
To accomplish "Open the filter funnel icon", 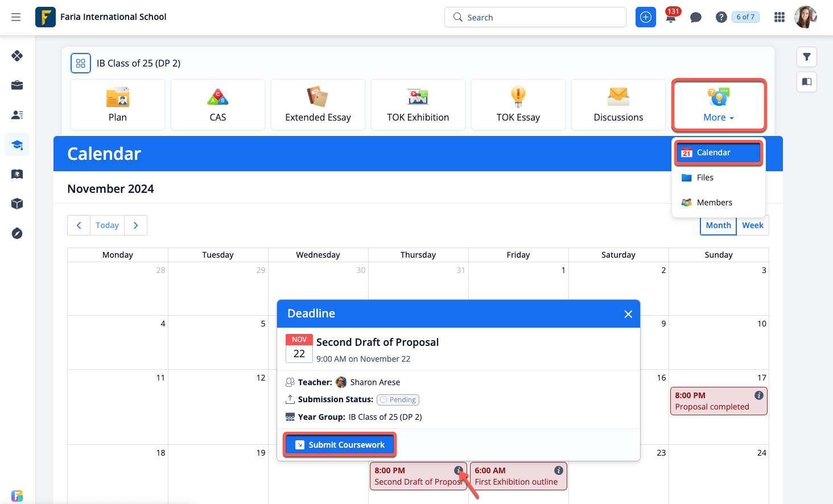I will tap(806, 57).
